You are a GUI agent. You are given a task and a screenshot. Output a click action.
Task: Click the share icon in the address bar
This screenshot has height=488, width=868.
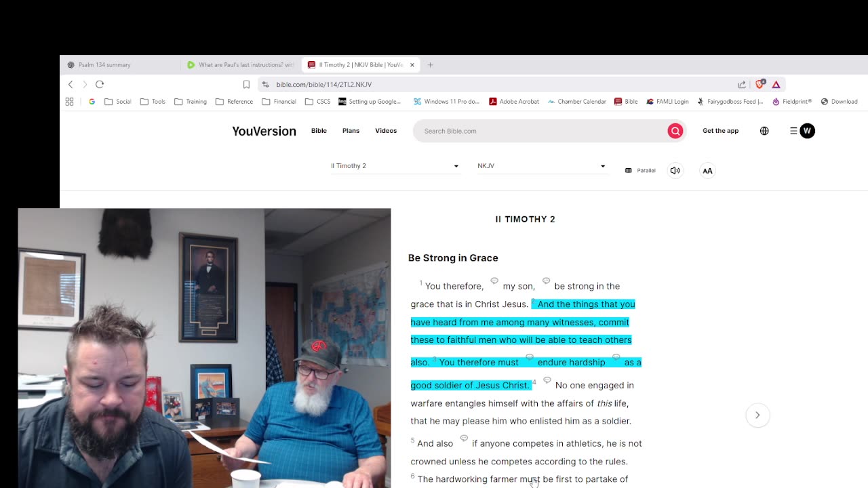(x=742, y=84)
